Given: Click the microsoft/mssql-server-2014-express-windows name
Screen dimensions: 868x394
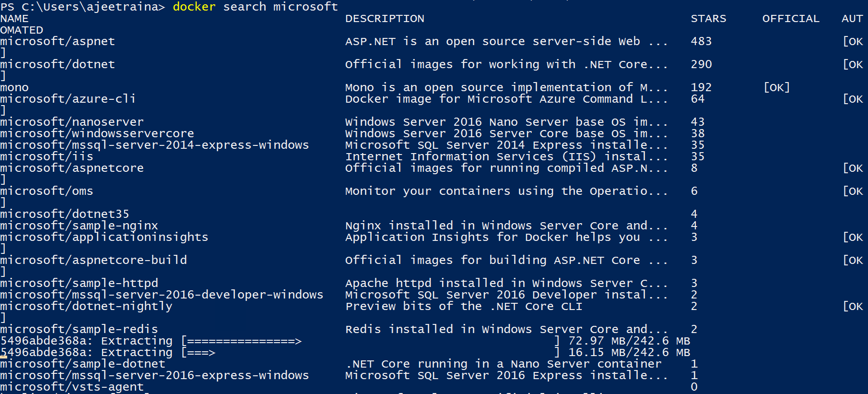Looking at the screenshot, I should (154, 145).
